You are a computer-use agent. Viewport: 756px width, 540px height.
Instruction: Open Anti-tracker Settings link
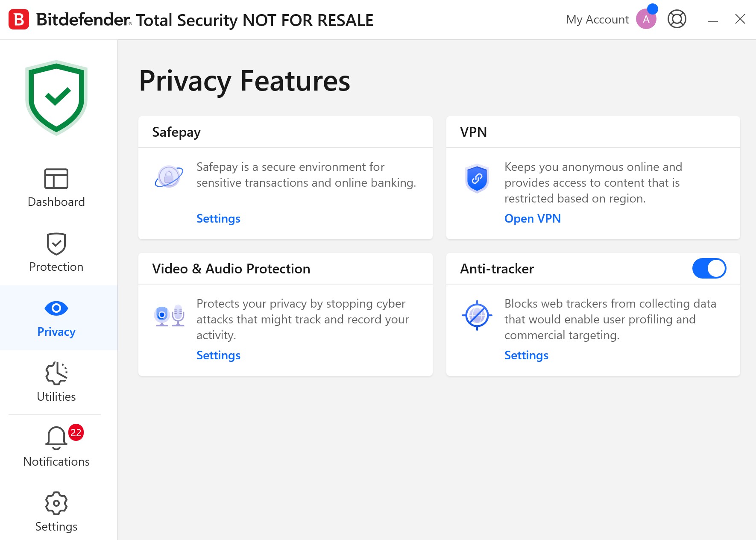coord(526,355)
